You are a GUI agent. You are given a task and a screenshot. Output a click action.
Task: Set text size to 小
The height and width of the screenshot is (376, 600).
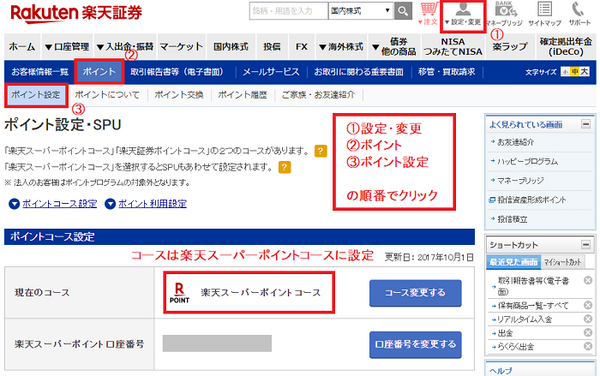tap(565, 72)
